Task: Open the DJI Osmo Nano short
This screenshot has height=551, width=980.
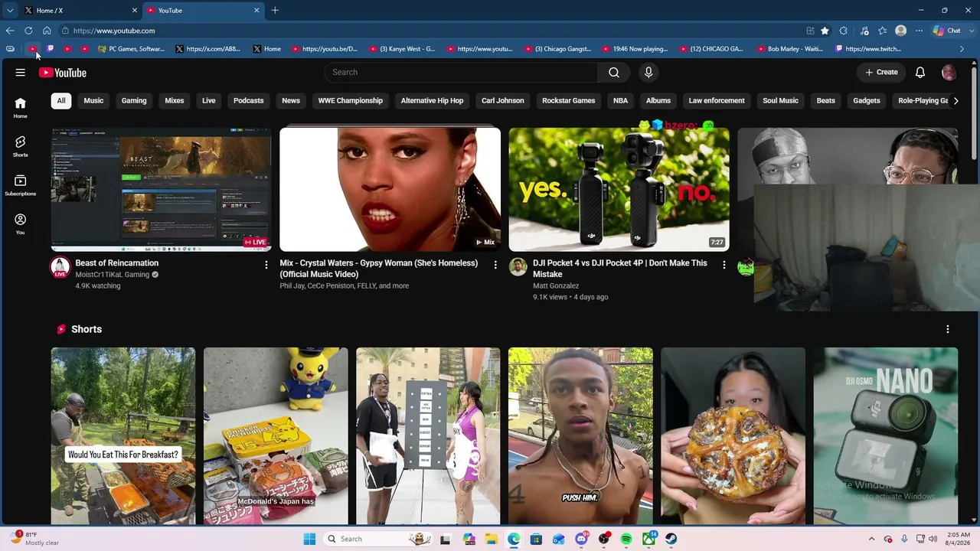Action: (886, 436)
